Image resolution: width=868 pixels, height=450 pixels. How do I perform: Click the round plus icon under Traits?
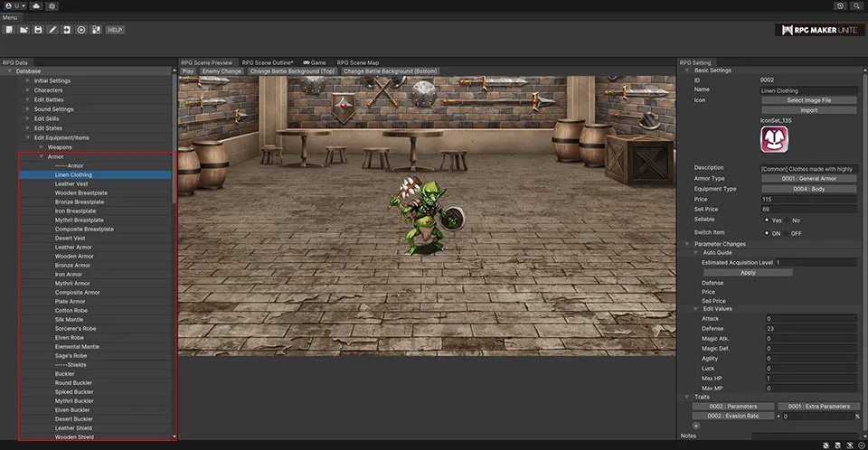click(695, 425)
